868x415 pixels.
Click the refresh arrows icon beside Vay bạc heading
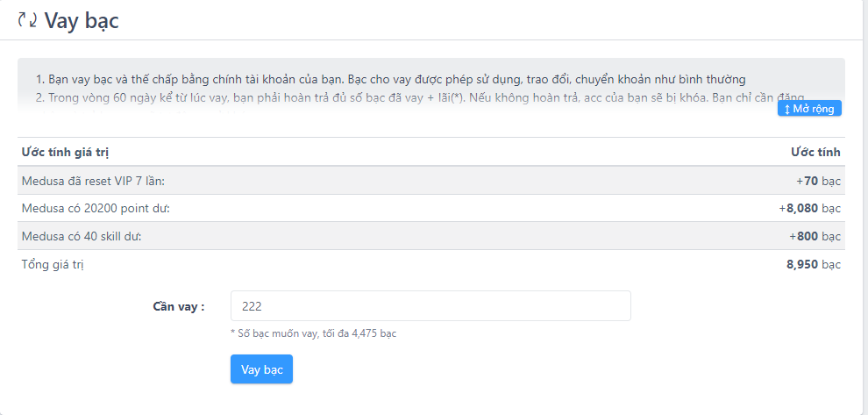(27, 19)
